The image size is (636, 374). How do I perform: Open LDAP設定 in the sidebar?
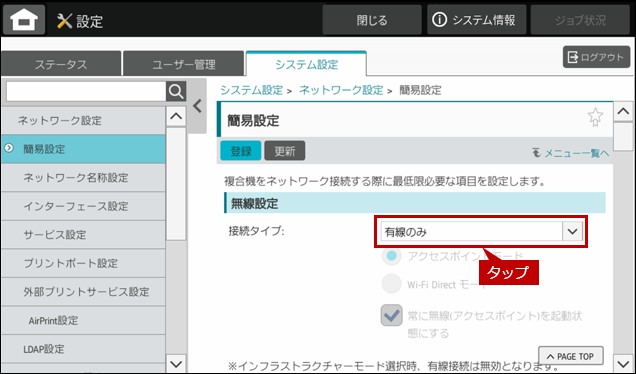tap(83, 349)
